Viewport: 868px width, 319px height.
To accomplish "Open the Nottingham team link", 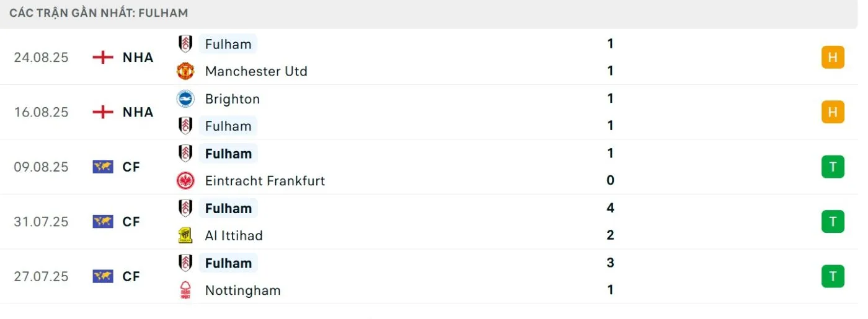I will [242, 291].
